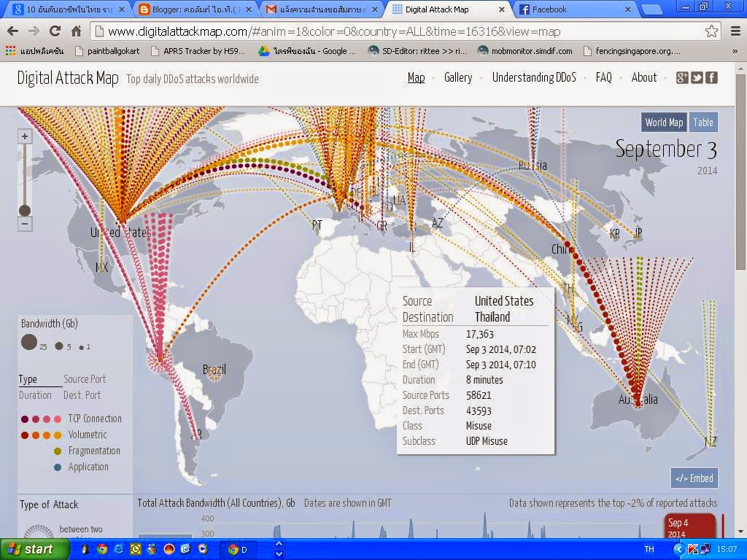Open the mobmonitor.simdif.com bookmark
Image resolution: width=747 pixels, height=560 pixels.
click(525, 50)
